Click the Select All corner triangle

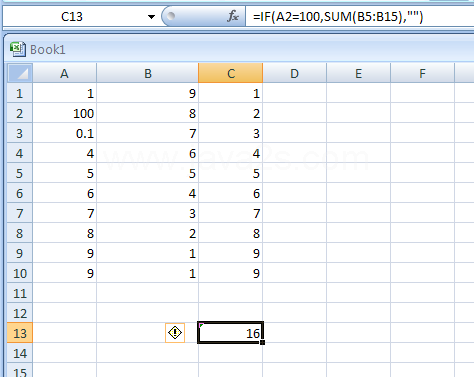[20, 73]
